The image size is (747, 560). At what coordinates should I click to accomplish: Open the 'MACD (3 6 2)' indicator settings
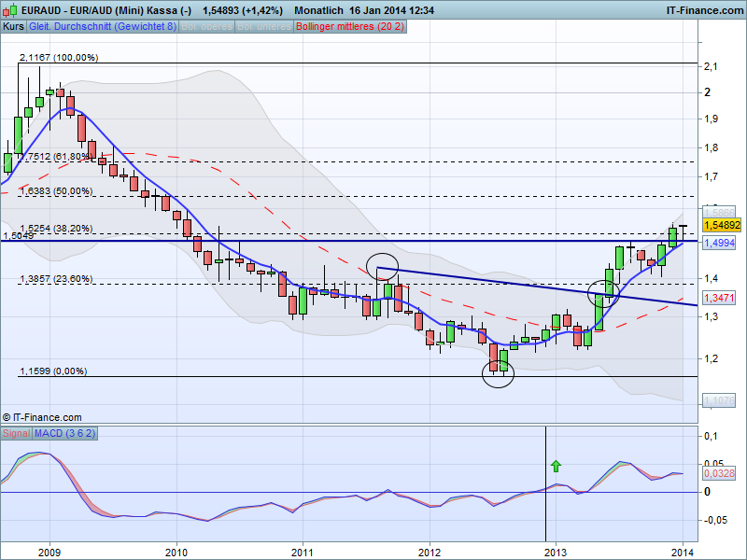pyautogui.click(x=67, y=433)
